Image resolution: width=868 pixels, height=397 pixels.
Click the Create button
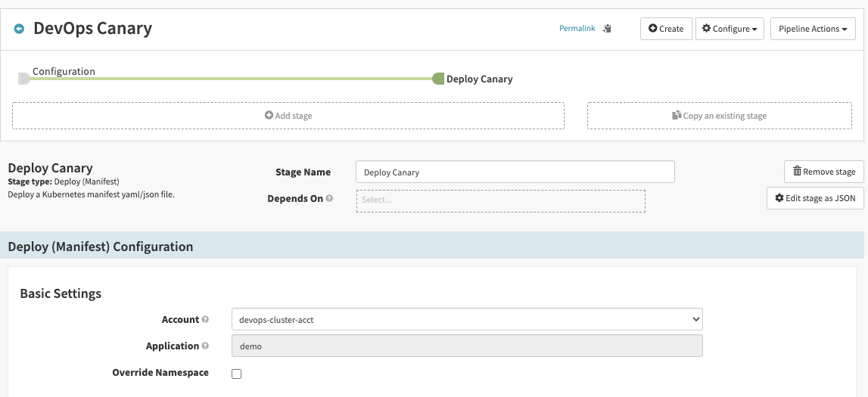click(666, 29)
